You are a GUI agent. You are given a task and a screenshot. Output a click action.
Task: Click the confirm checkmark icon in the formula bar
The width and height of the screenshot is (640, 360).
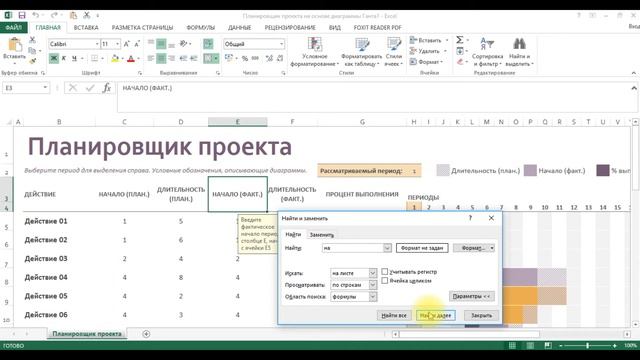click(90, 88)
